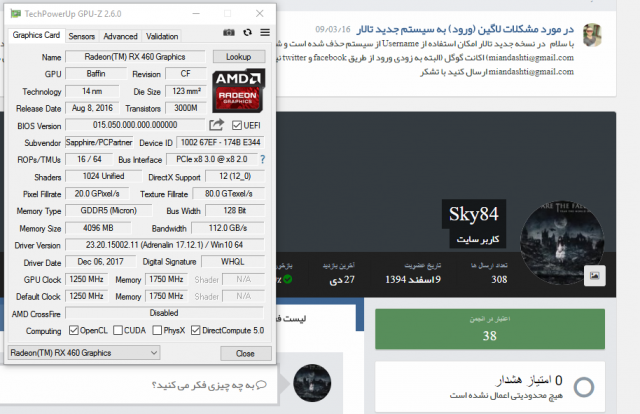640x414 pixels.
Task: Open the Advanced tab
Action: click(x=121, y=36)
